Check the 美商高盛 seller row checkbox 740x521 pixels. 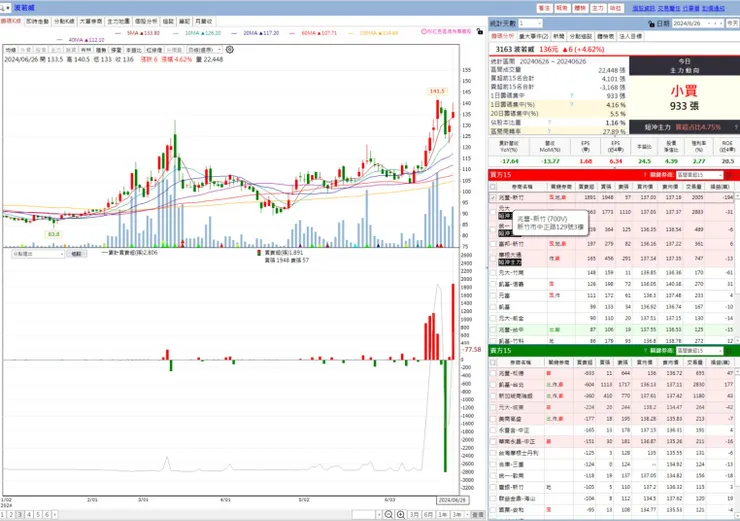493,419
